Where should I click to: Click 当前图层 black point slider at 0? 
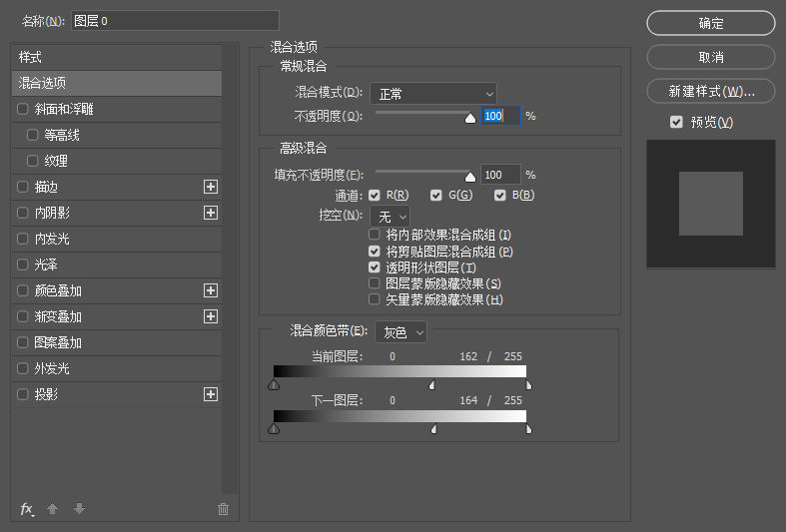[x=274, y=384]
